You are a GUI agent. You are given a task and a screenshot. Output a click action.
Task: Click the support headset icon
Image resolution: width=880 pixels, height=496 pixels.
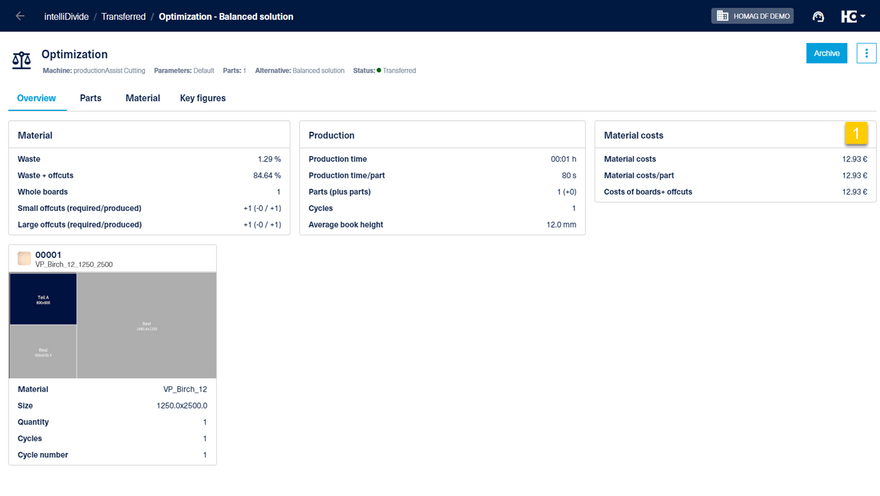pos(818,17)
